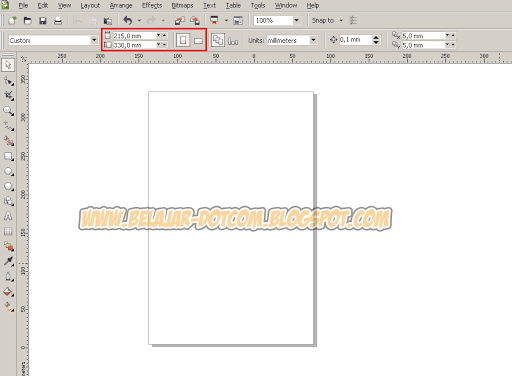
Task: Select the Freehand drawing tool
Action: point(8,126)
